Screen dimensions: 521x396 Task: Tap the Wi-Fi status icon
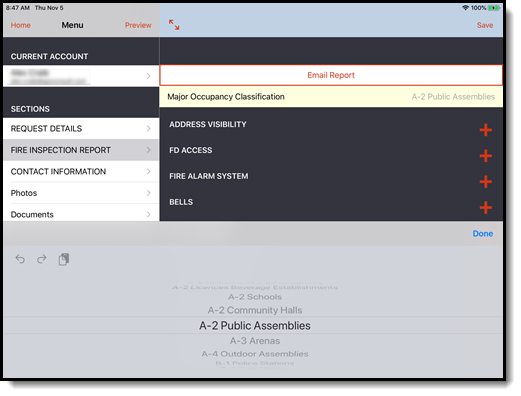[x=465, y=8]
